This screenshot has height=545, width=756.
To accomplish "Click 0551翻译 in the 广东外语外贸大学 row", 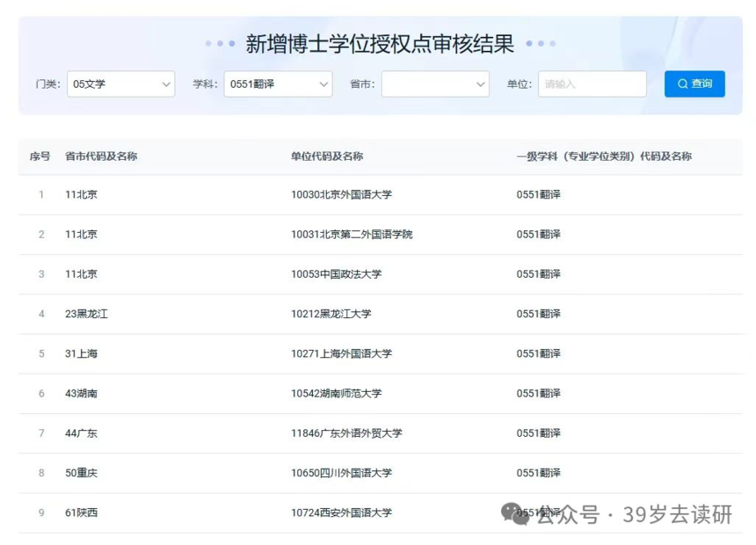I will (x=539, y=433).
